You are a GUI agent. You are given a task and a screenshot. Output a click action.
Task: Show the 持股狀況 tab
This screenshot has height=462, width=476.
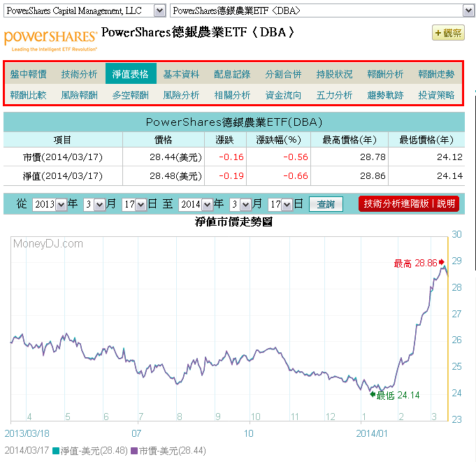coord(334,74)
